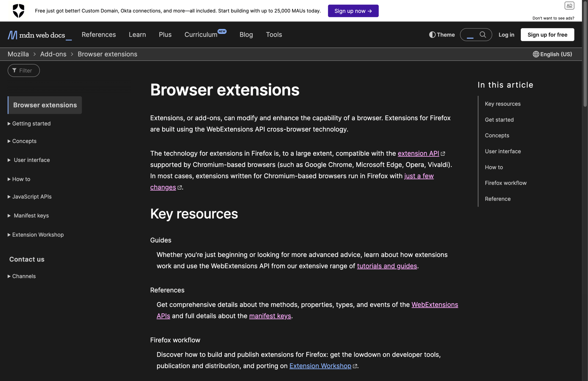Open the Plus menu
The height and width of the screenshot is (381, 588).
(x=165, y=34)
